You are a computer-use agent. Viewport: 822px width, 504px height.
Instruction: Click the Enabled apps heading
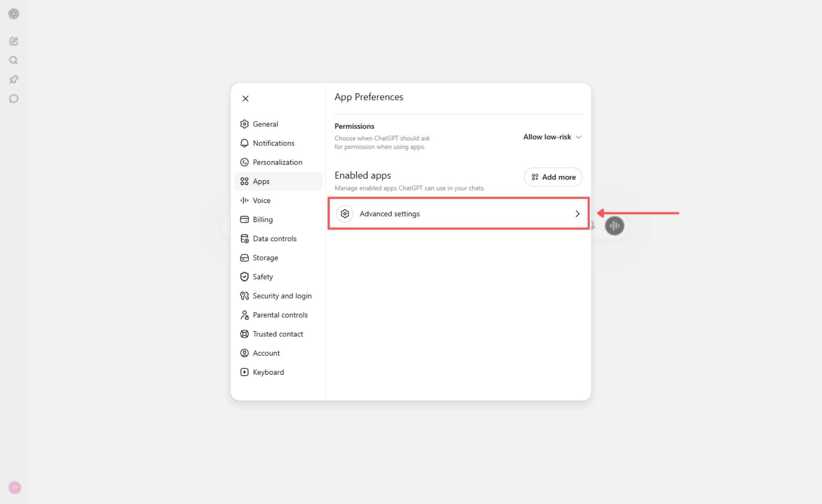[x=363, y=175]
